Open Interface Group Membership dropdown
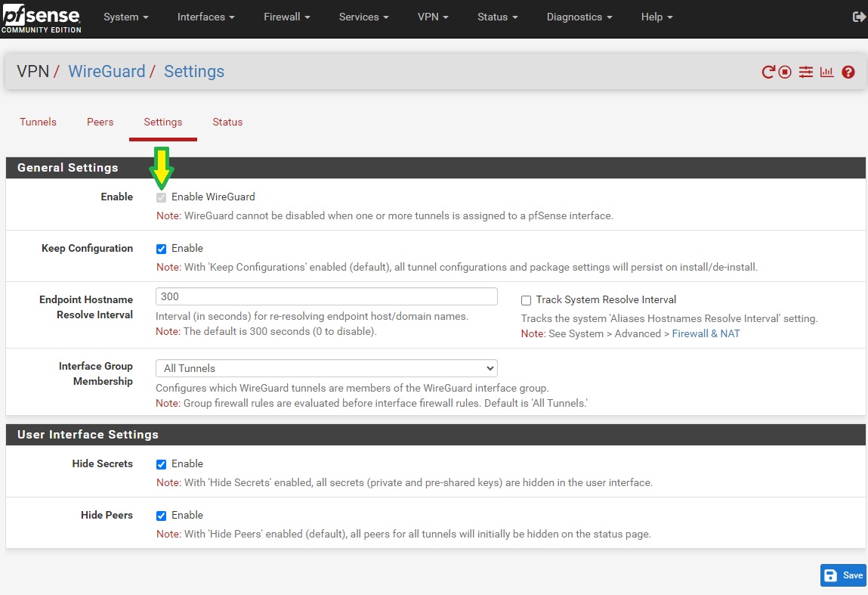 point(326,368)
